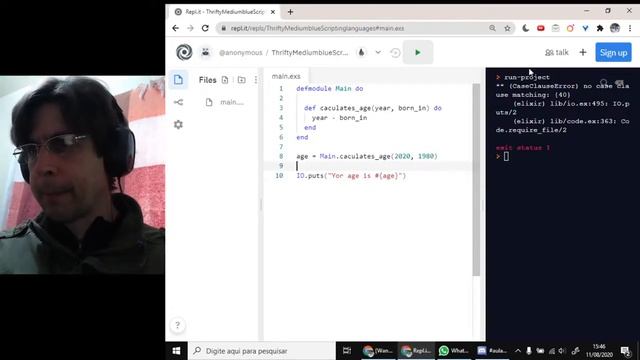The image size is (640, 360).
Task: Close the Repl.it browser tab
Action: [x=273, y=12]
